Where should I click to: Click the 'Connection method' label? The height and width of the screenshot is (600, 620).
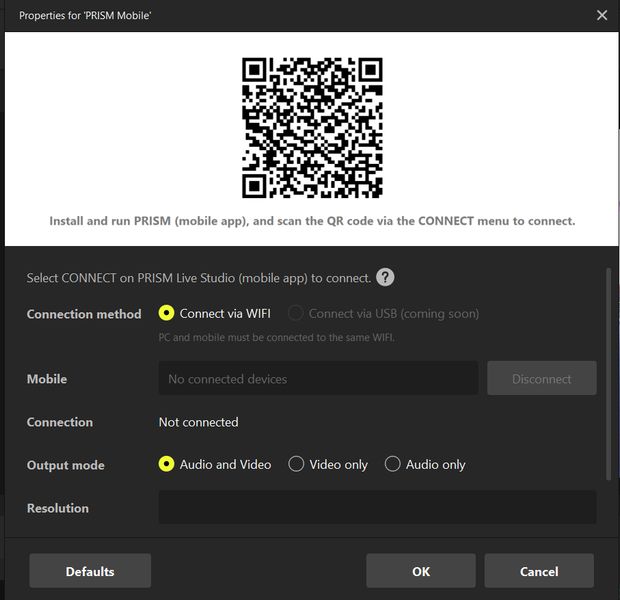[84, 314]
